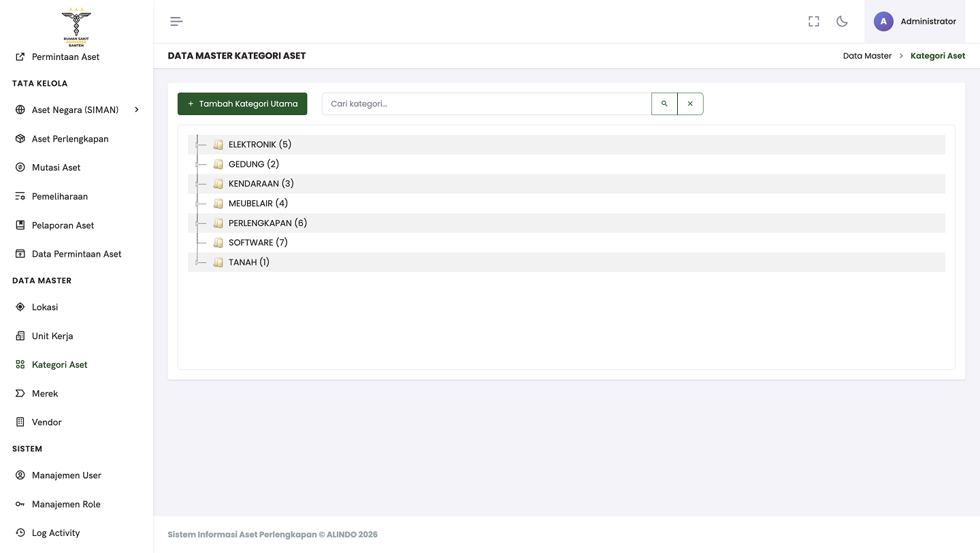Click the PERLENGKAPAN folder icon

(x=218, y=223)
